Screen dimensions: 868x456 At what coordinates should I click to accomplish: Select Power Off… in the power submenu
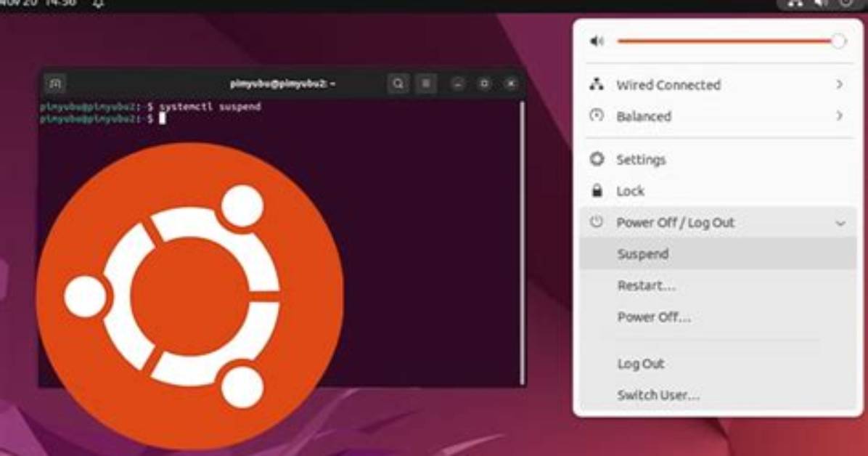[718, 317]
